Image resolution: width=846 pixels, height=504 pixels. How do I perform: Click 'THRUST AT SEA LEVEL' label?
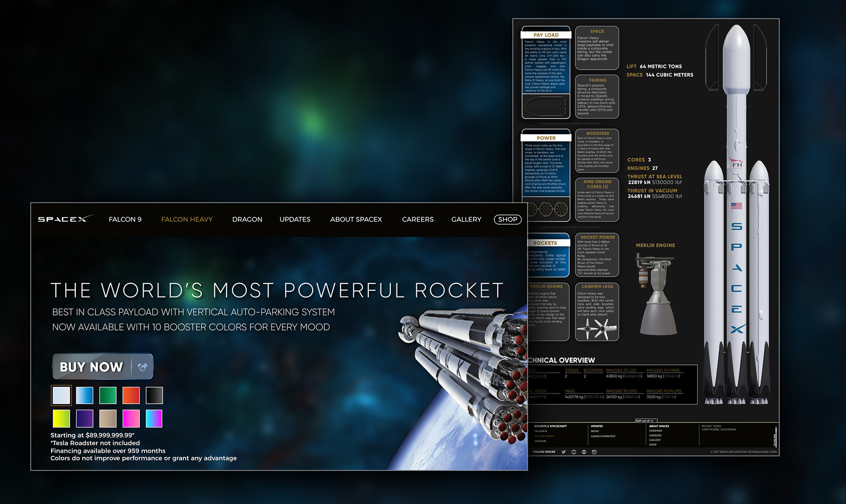[x=655, y=177]
